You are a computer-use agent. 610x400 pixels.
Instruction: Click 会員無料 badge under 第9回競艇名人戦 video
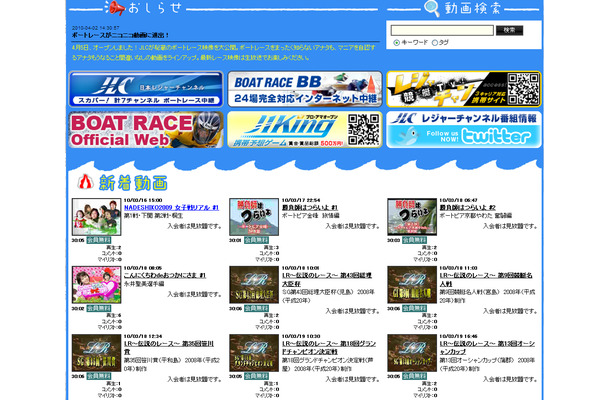coord(414,308)
